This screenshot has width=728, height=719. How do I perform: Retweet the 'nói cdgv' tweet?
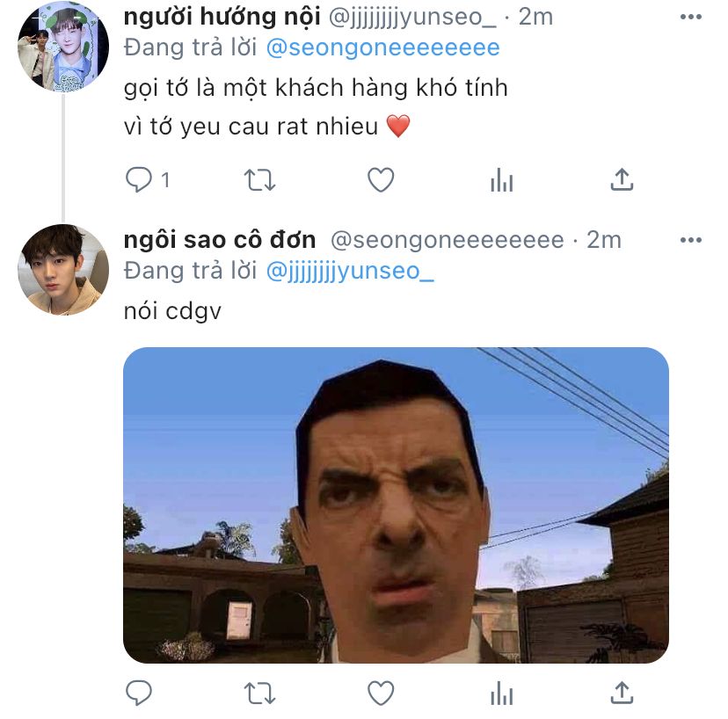pos(259,694)
